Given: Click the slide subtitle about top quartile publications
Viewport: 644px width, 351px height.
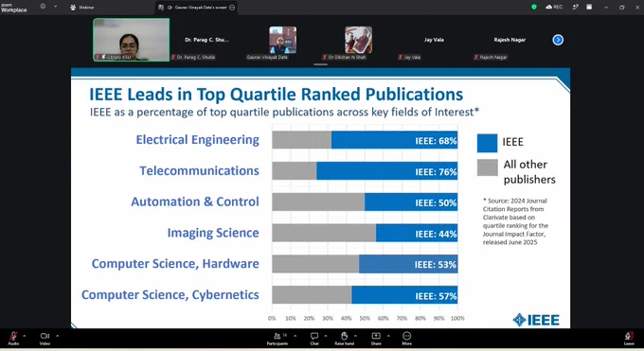Looking at the screenshot, I should [285, 113].
